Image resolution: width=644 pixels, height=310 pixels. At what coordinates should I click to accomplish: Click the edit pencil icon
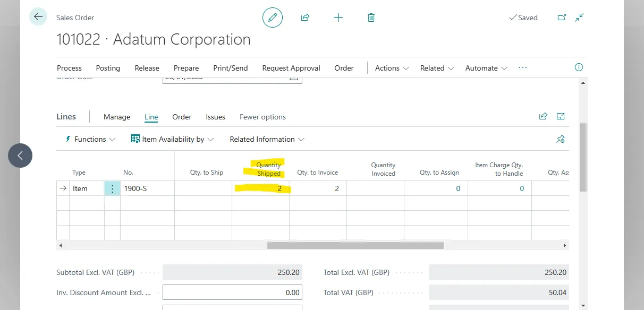pos(273,18)
